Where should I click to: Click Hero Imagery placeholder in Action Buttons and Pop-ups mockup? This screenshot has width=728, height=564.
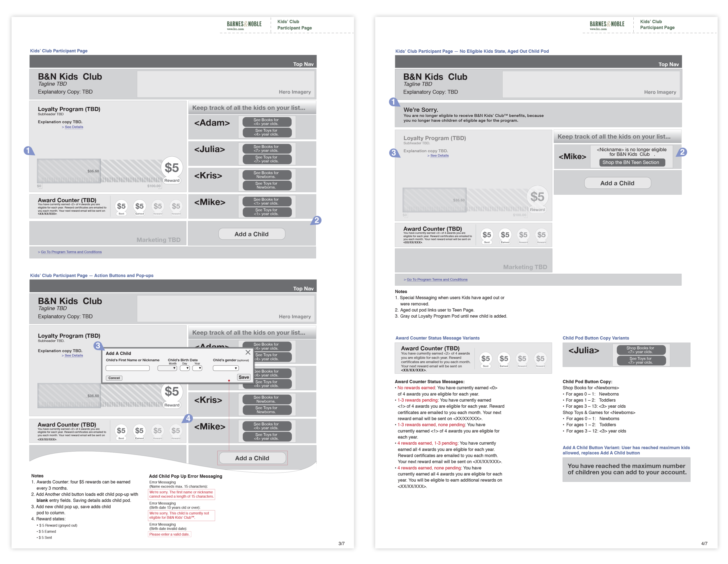coord(226,309)
